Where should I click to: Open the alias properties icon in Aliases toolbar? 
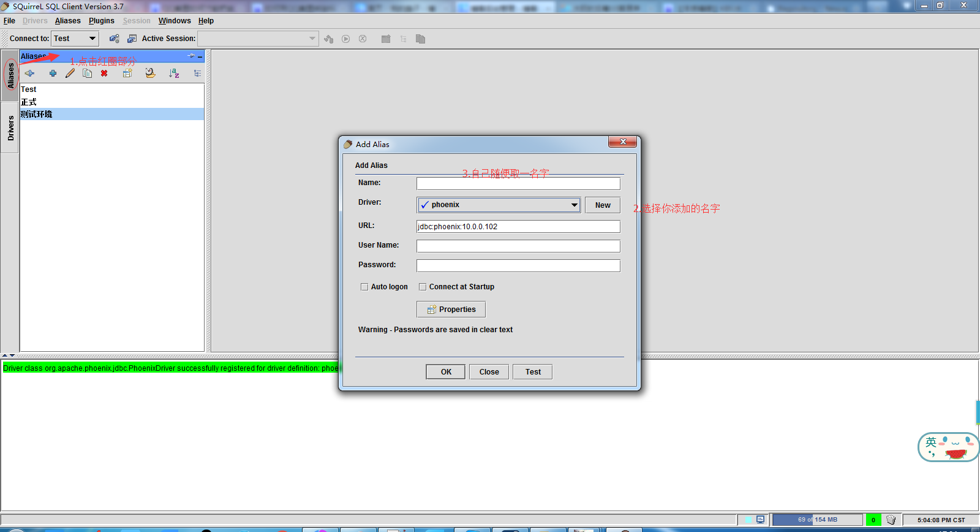coord(127,74)
